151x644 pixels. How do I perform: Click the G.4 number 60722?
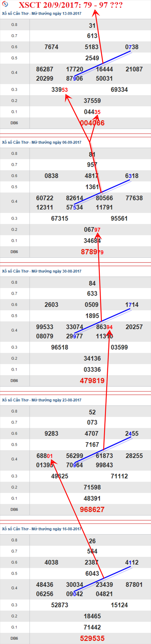pos(45,198)
